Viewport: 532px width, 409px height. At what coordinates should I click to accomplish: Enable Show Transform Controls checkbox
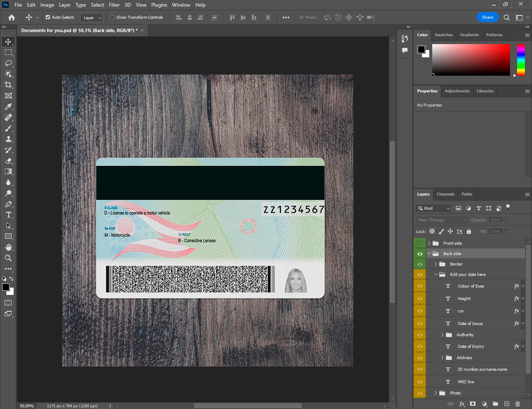click(x=112, y=17)
